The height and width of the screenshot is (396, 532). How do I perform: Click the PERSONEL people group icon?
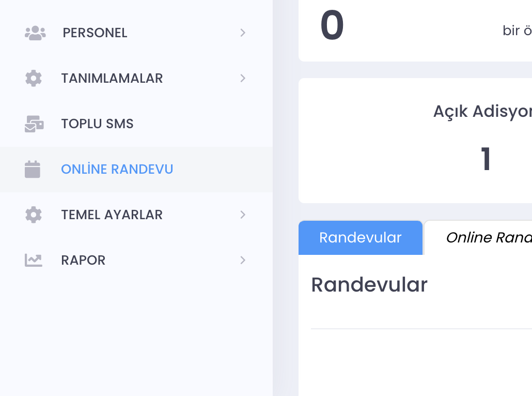[35, 33]
